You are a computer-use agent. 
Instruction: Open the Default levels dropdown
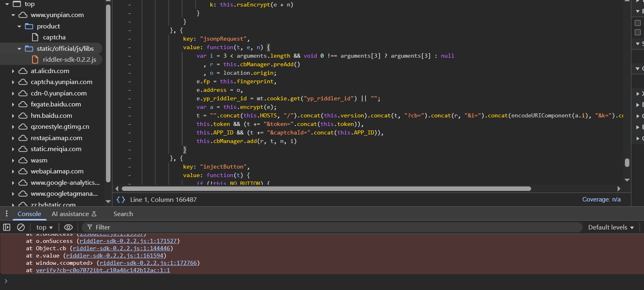611,227
